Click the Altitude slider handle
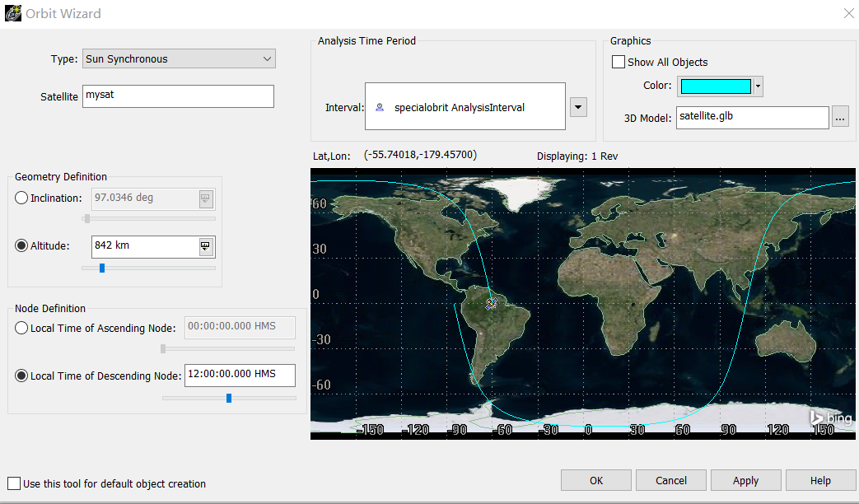 click(x=102, y=268)
